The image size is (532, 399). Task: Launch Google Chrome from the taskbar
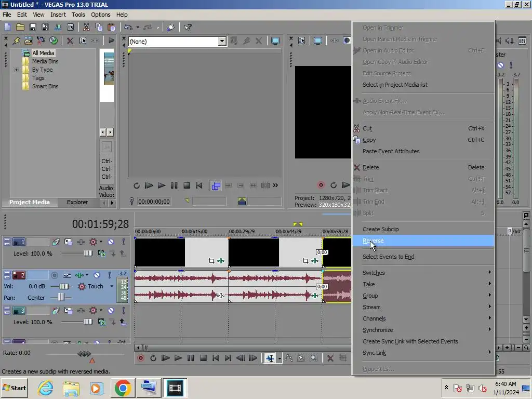click(x=123, y=388)
